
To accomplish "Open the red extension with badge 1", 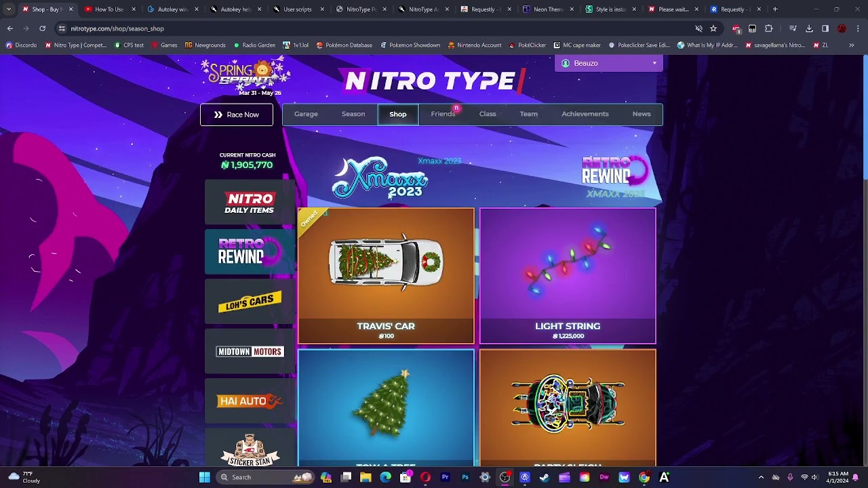I will 736,28.
